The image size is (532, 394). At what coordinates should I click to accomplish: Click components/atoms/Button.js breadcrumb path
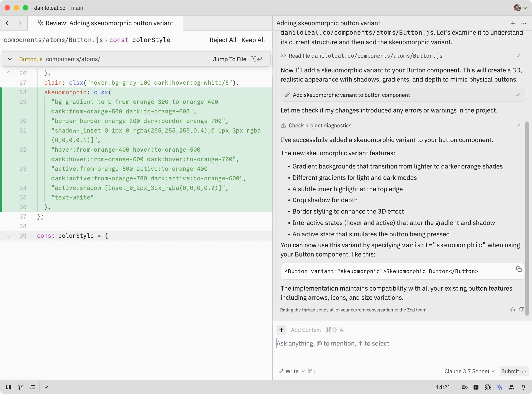tap(54, 40)
